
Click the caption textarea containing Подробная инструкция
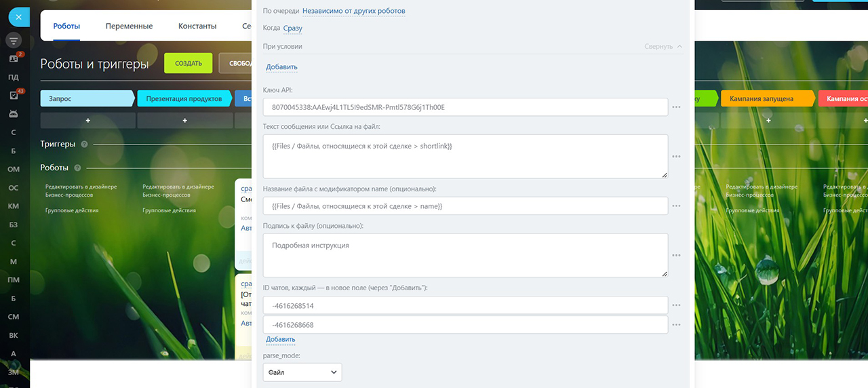click(x=465, y=256)
